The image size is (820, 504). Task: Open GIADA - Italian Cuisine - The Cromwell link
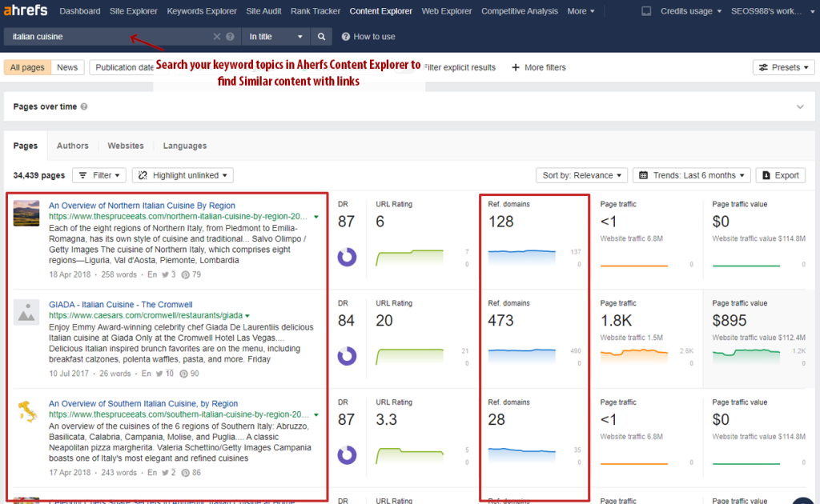pos(121,305)
